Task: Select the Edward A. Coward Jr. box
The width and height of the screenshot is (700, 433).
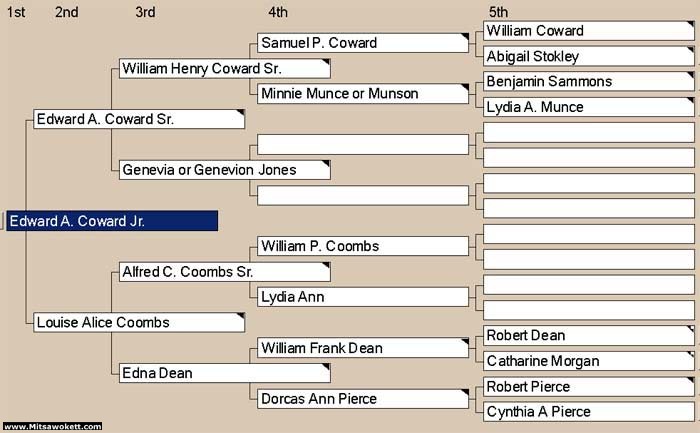Action: tap(112, 221)
